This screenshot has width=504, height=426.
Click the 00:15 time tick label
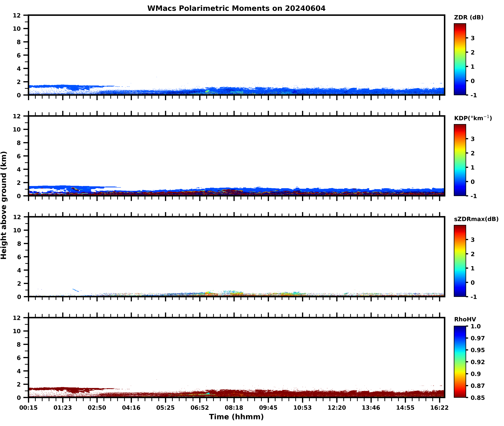[28, 408]
